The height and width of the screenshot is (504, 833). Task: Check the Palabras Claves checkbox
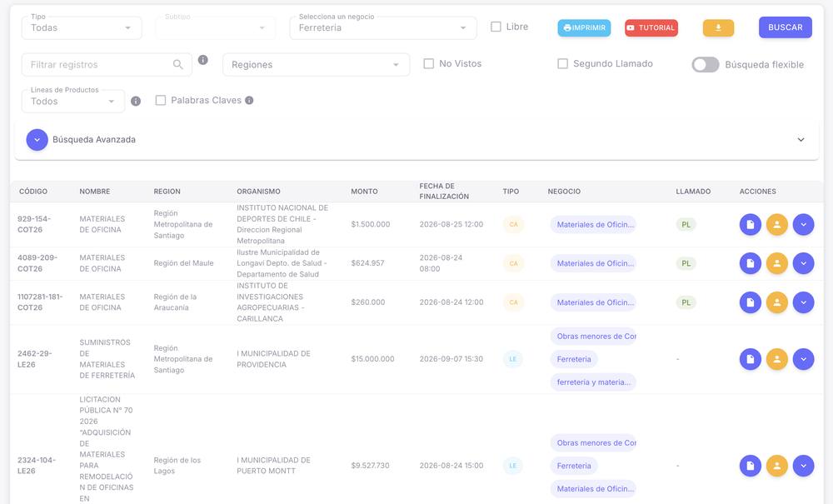pos(161,100)
